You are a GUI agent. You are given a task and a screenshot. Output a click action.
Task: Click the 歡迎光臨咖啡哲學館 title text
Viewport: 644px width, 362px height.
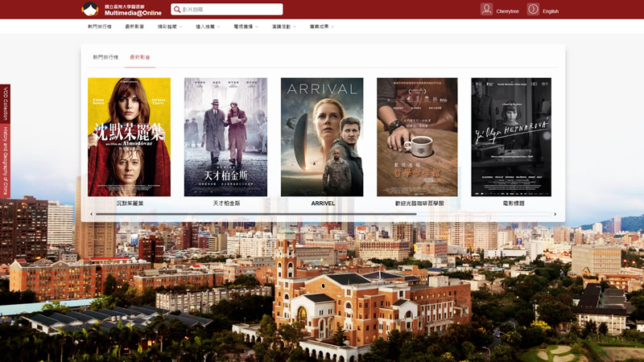tap(419, 204)
